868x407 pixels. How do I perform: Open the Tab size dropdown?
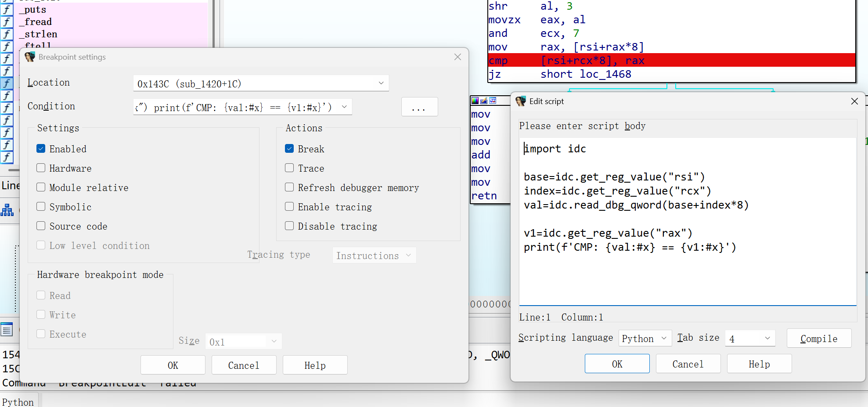767,338
